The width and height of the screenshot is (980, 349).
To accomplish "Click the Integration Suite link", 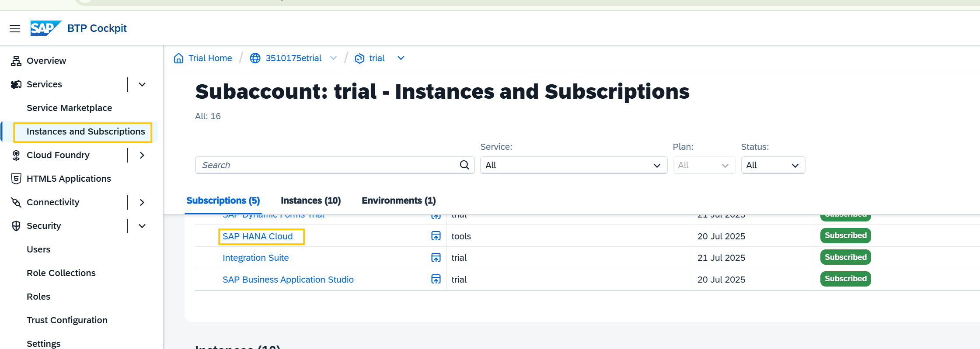I will (256, 258).
